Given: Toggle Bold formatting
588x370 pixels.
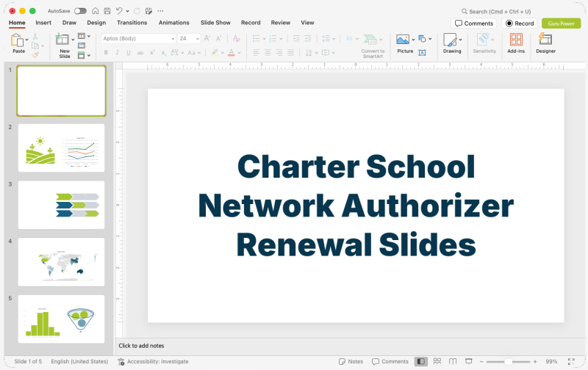Looking at the screenshot, I should pyautogui.click(x=106, y=53).
